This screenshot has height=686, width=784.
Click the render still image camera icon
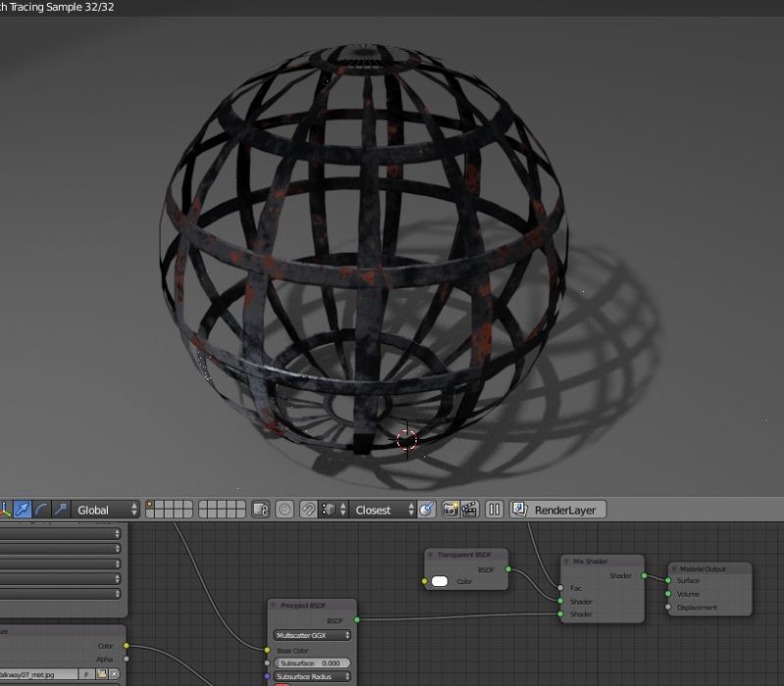coord(451,510)
